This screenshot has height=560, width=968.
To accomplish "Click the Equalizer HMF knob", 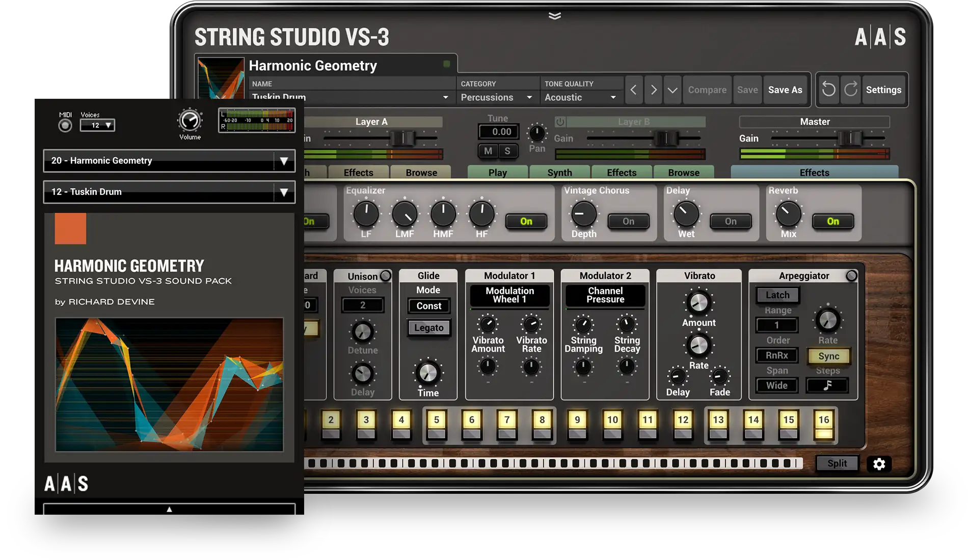I will click(443, 214).
